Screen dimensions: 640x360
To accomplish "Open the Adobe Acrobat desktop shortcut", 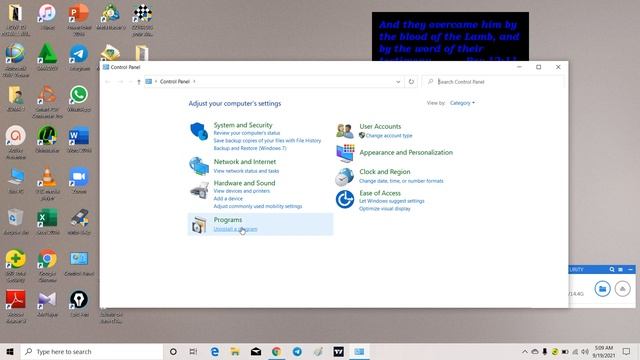I will (x=16, y=307).
